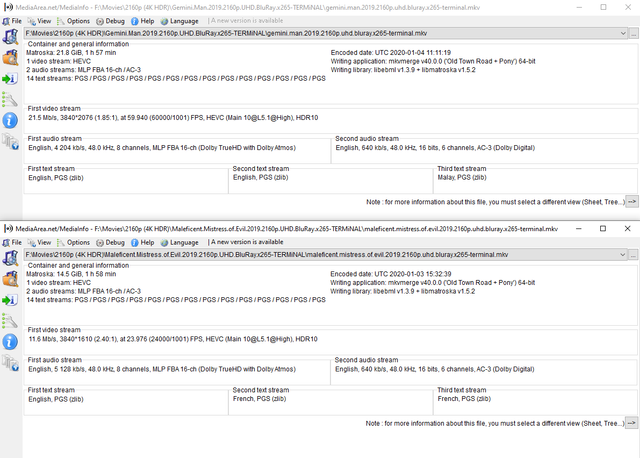Open View menu in Gemini Man window
Image resolution: width=640 pixels, height=458 pixels.
click(x=40, y=21)
